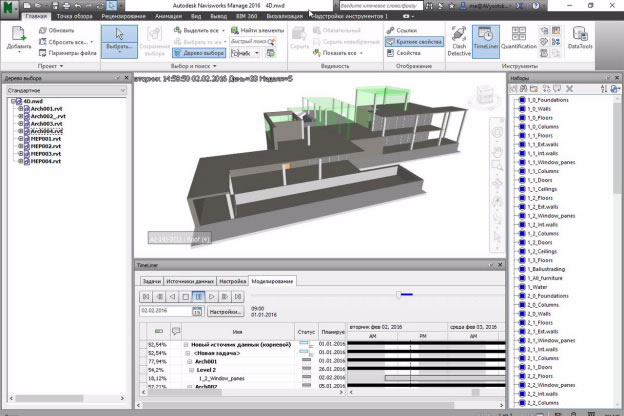Select the 2_1_Doors set
624x416 pixels.
[540, 367]
